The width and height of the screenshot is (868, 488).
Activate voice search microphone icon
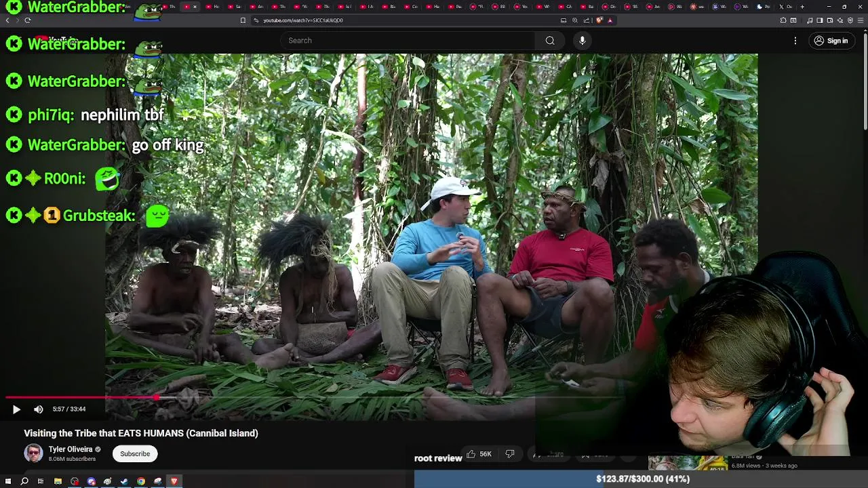point(582,41)
